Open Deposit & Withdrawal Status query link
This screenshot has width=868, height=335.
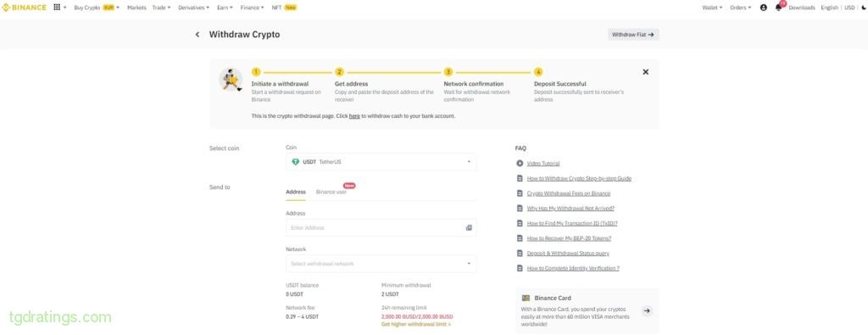pyautogui.click(x=568, y=253)
